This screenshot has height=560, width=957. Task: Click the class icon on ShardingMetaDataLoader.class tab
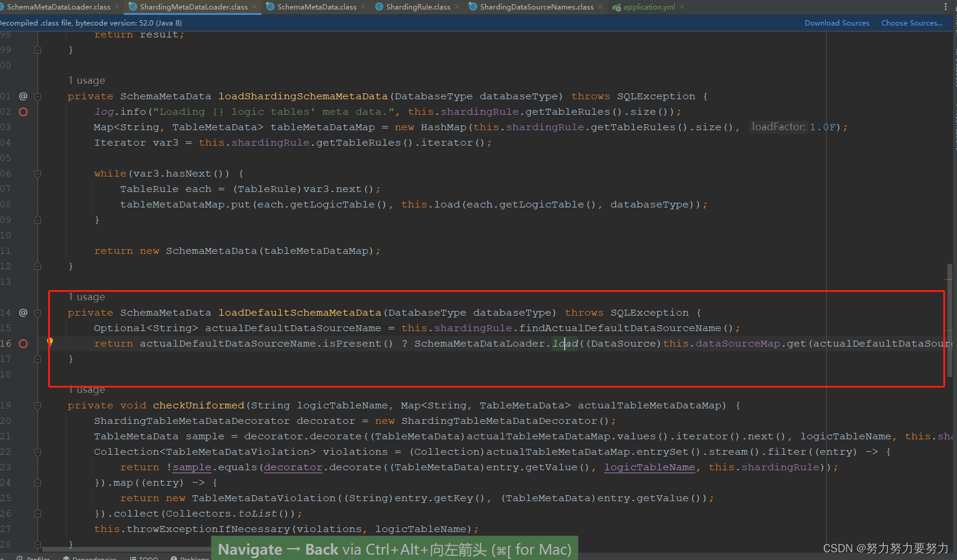click(x=133, y=7)
